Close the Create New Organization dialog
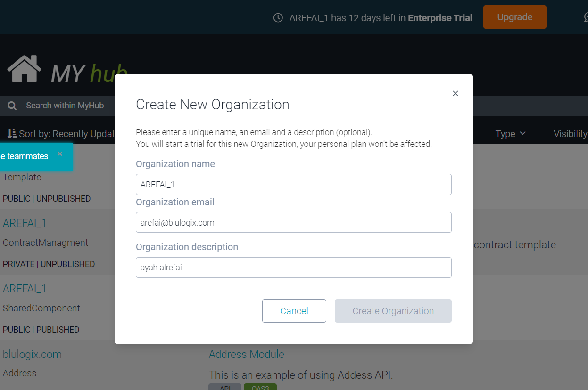The width and height of the screenshot is (588, 390). [x=455, y=93]
